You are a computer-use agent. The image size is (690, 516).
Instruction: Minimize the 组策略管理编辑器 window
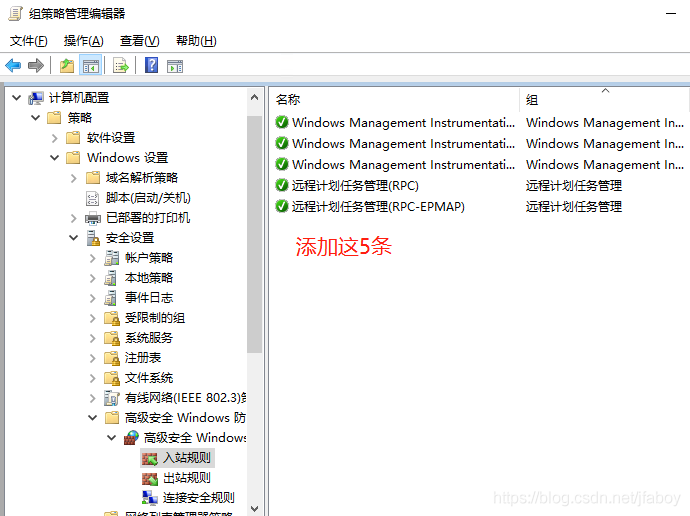point(671,14)
